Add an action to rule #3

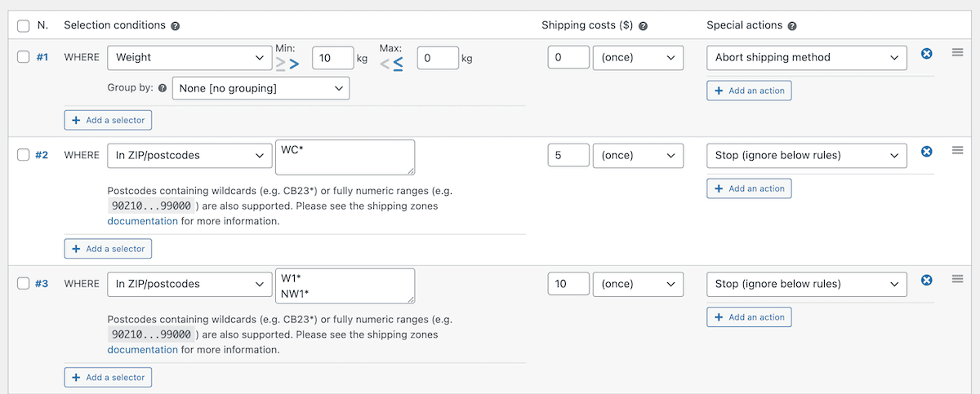point(749,317)
